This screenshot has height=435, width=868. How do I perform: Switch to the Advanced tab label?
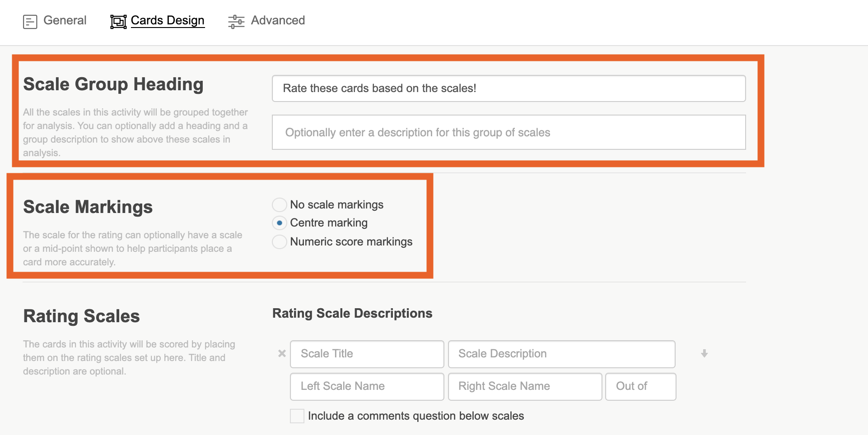[x=278, y=20]
